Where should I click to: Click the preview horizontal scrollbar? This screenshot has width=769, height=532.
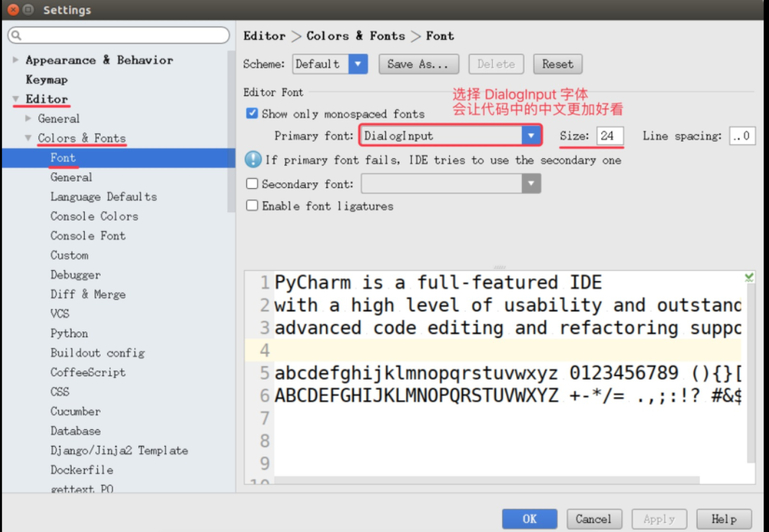click(x=487, y=480)
